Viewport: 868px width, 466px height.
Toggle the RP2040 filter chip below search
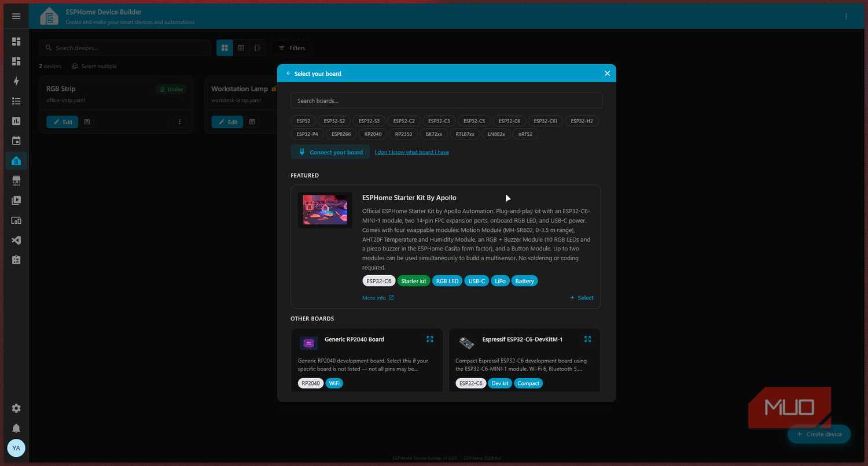(x=373, y=134)
